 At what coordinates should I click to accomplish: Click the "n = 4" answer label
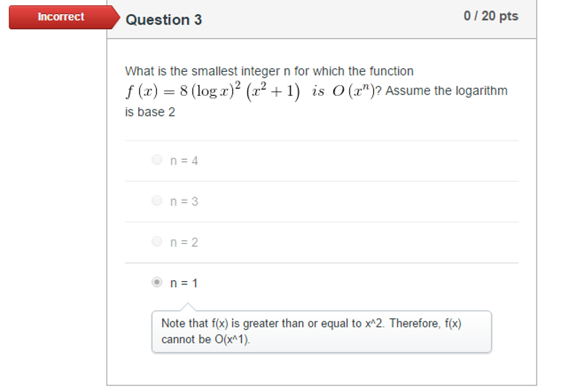click(x=184, y=161)
